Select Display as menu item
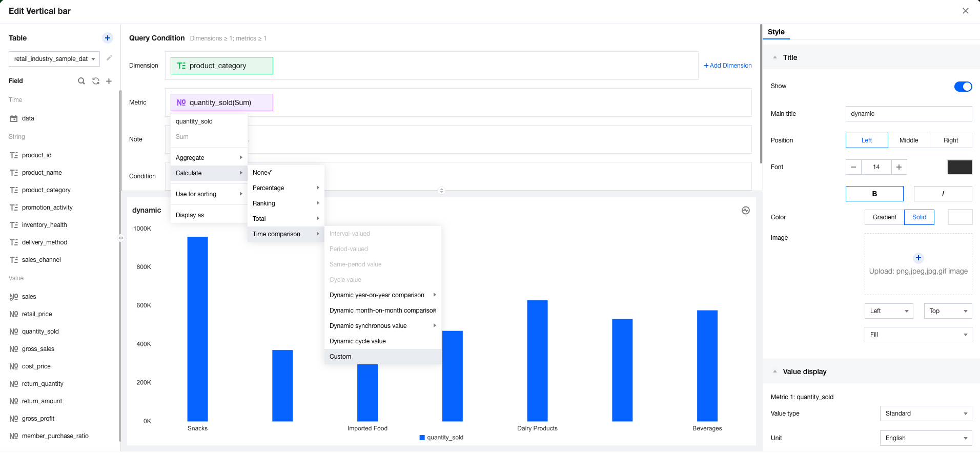 tap(209, 215)
